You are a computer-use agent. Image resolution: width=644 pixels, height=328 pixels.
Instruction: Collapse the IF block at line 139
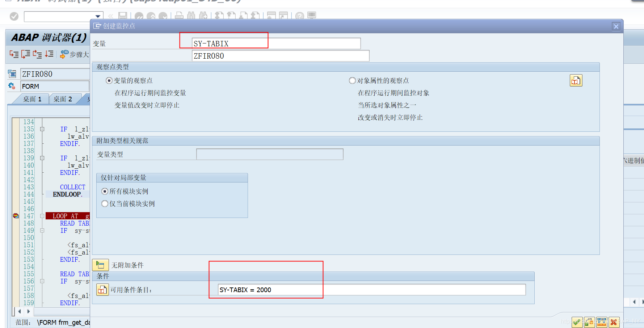[42, 158]
